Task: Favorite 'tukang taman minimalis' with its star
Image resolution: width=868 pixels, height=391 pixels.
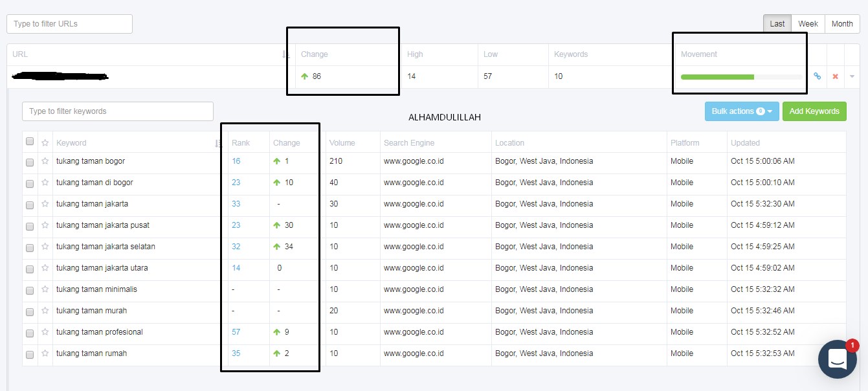Action: [45, 289]
